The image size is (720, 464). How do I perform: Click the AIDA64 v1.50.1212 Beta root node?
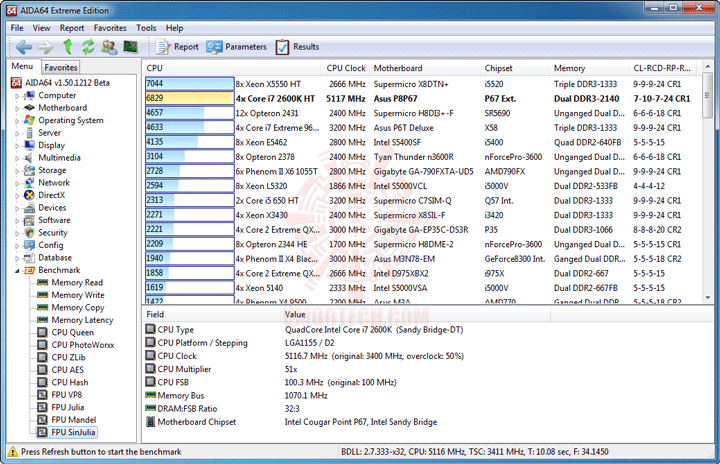click(67, 83)
